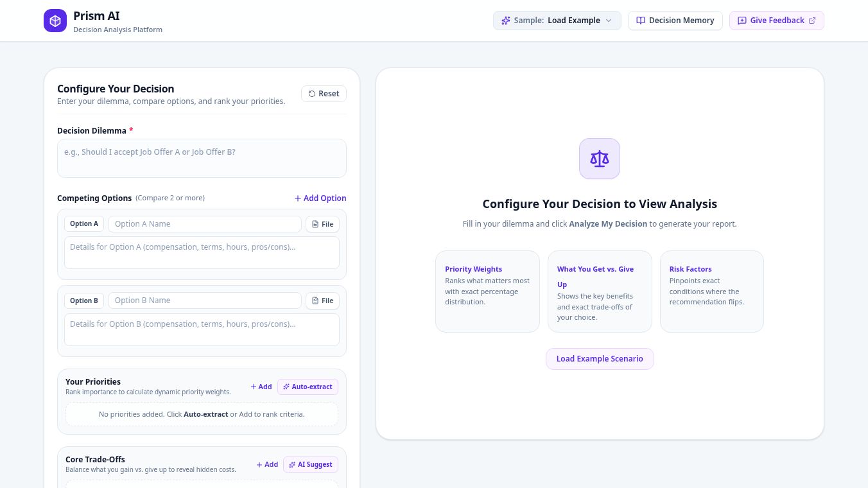Click AI Suggest for trade-offs

tap(311, 464)
